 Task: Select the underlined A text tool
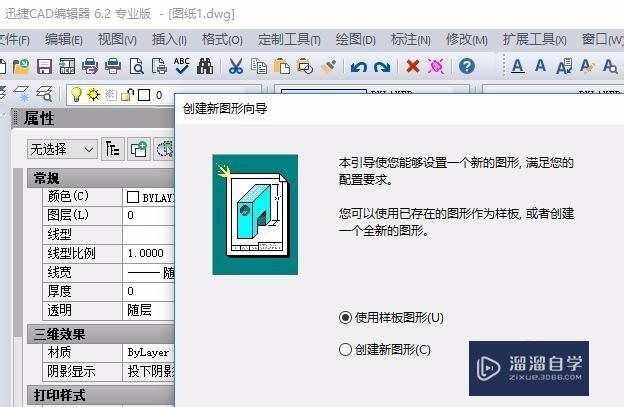point(517,66)
